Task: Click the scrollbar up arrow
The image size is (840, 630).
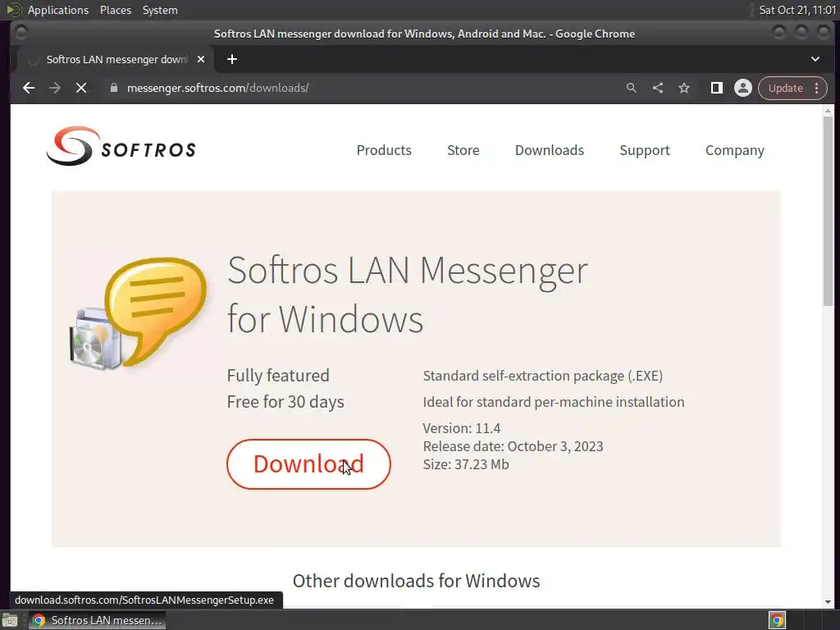Action: tap(829, 111)
